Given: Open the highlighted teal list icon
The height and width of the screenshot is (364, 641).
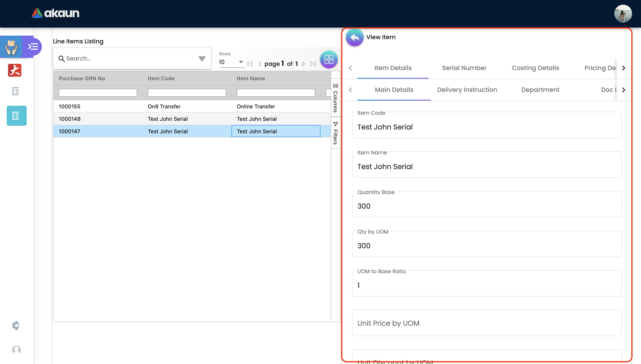Looking at the screenshot, I should pos(16,116).
